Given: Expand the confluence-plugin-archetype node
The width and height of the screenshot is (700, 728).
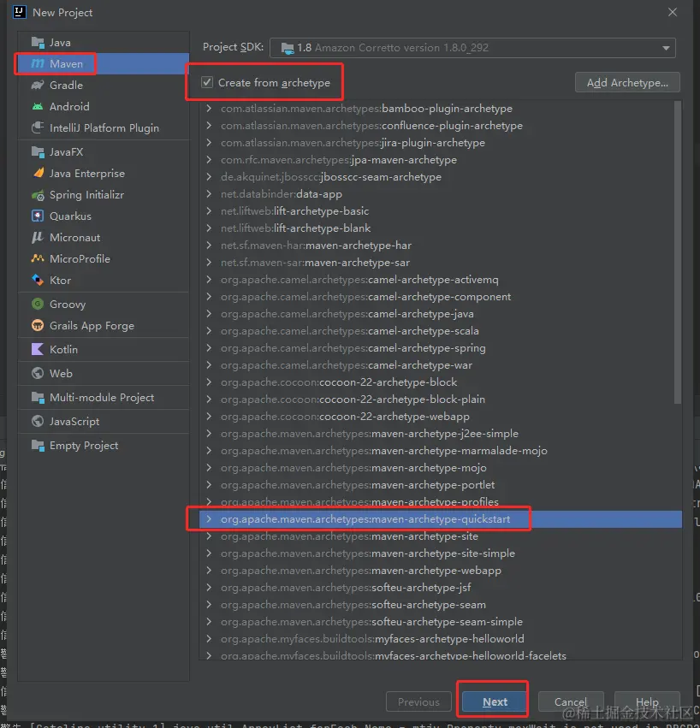Looking at the screenshot, I should tap(209, 126).
